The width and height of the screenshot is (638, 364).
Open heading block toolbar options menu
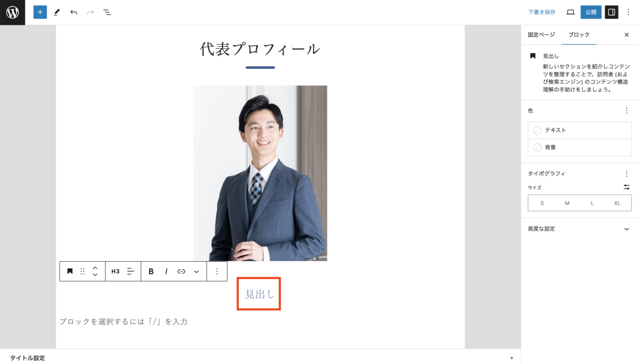(217, 271)
